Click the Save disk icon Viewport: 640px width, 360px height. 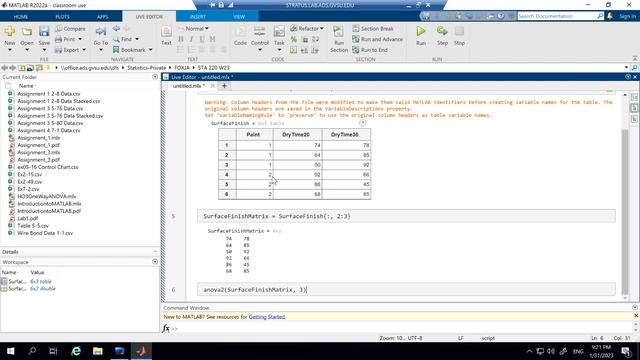(x=44, y=31)
